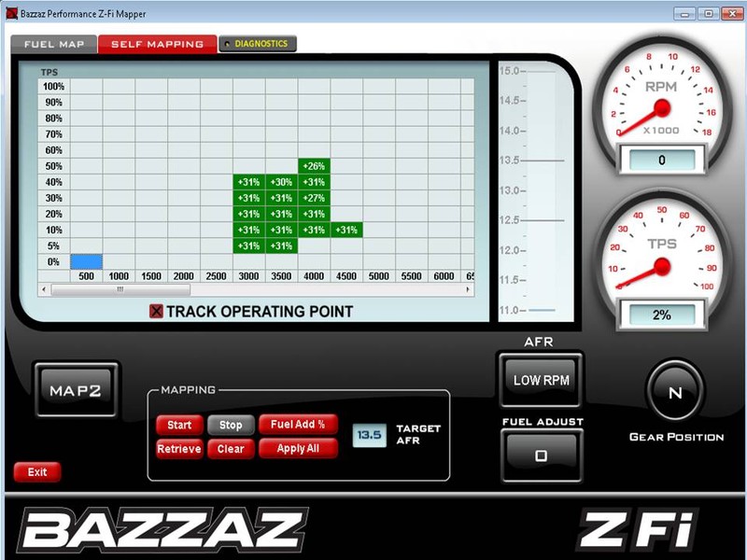Click the Bazzaz app icon in the title bar
747x560 pixels.
(x=11, y=13)
